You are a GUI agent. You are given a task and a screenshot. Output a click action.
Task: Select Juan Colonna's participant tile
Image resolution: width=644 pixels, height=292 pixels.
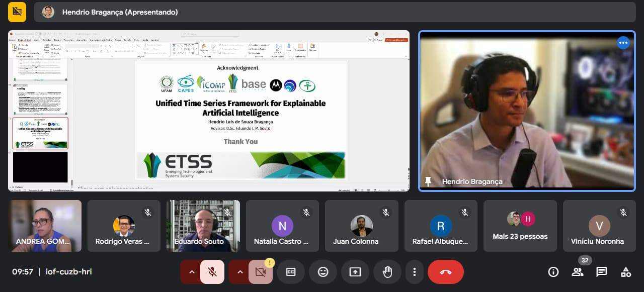(x=361, y=226)
